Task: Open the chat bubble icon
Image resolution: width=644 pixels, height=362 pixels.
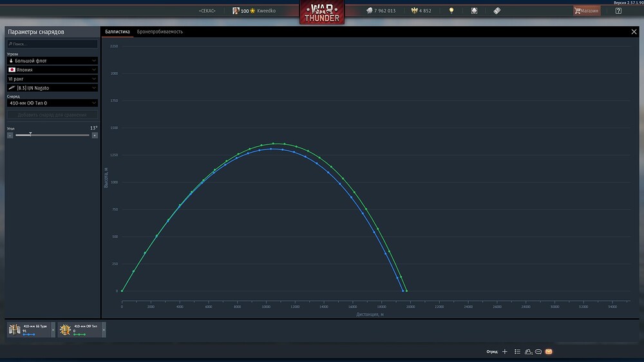Action: coord(538,352)
